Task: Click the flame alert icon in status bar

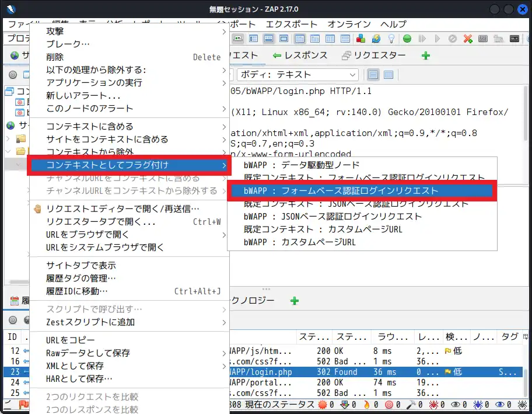Action: [x=366, y=404]
